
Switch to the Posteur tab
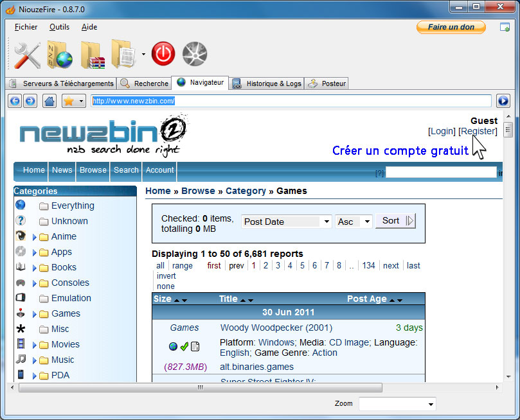point(327,83)
